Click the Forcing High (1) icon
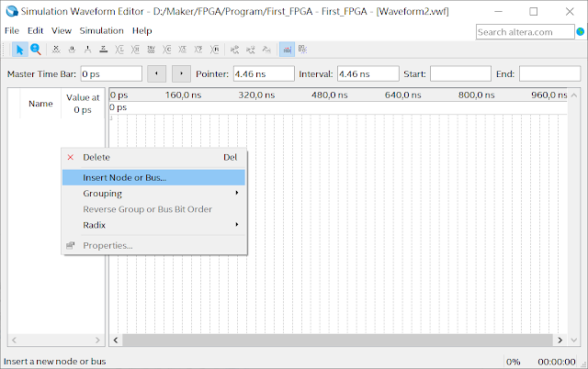Screen dimensions: 588x369 click(x=88, y=50)
